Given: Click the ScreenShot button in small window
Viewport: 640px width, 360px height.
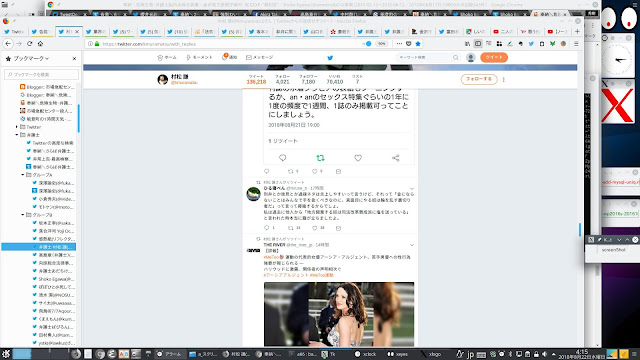Looking at the screenshot, I should coord(613,250).
